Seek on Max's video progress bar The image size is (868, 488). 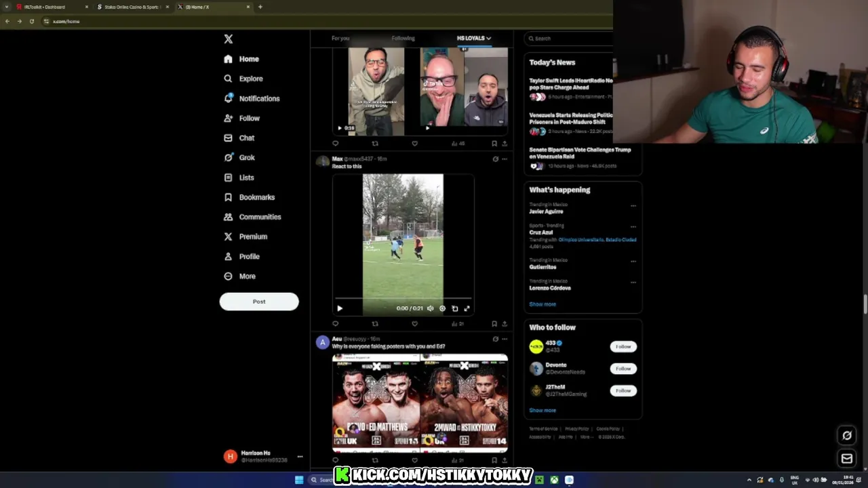pos(403,298)
